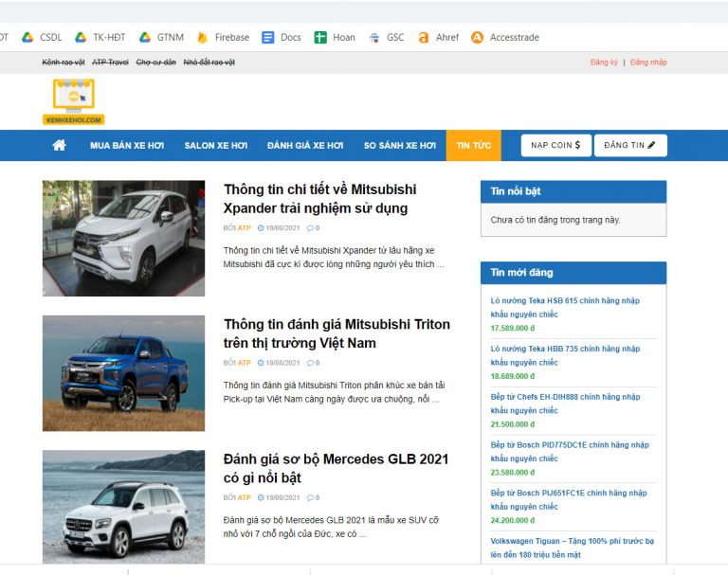Open the ATP Travel link
The height and width of the screenshot is (575, 728).
coord(110,63)
